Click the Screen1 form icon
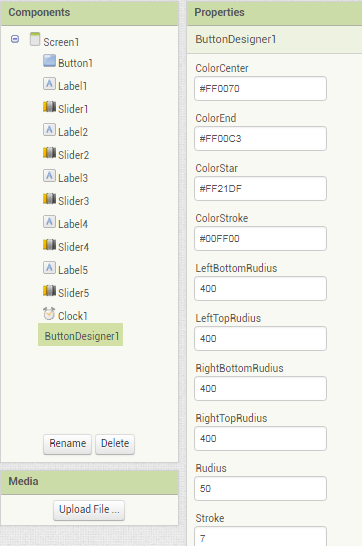362x546 pixels. point(35,39)
